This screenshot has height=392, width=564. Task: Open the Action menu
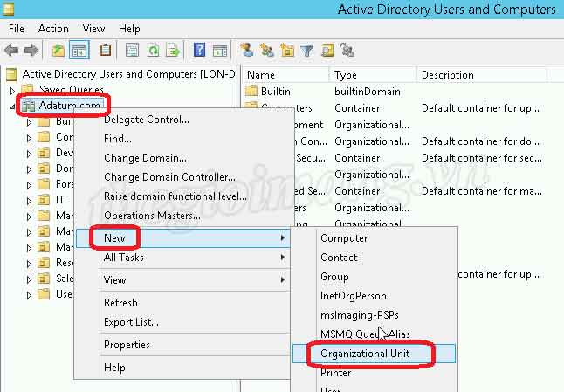click(53, 29)
